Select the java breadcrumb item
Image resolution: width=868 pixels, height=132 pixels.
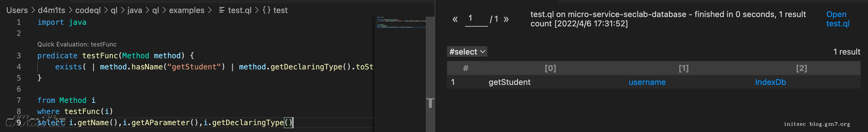[134, 10]
